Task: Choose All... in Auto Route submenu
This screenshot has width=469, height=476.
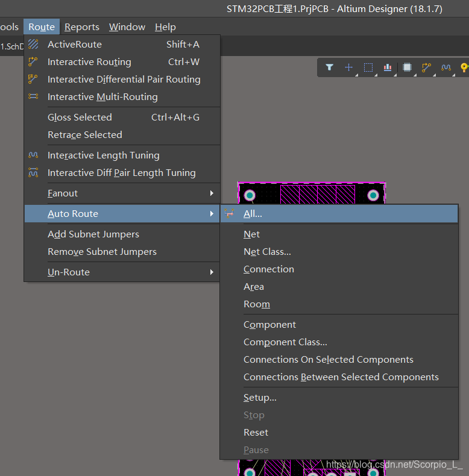Action: (339, 213)
